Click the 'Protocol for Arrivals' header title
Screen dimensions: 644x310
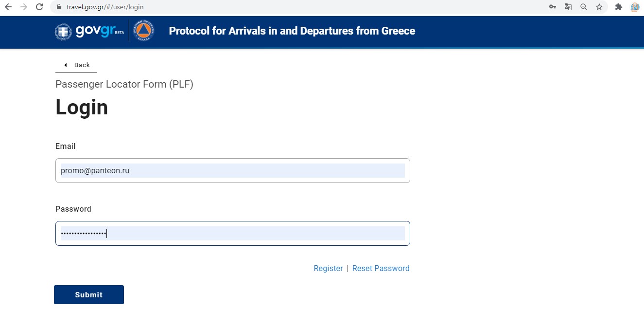(292, 31)
